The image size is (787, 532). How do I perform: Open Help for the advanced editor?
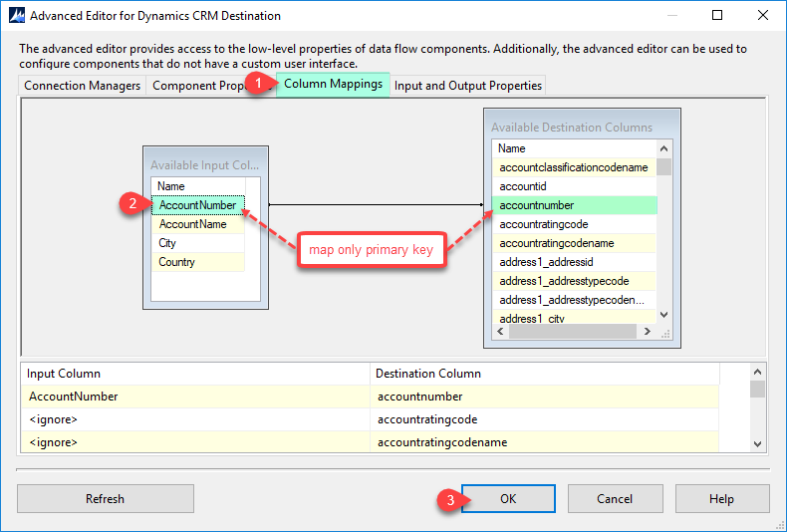[722, 499]
